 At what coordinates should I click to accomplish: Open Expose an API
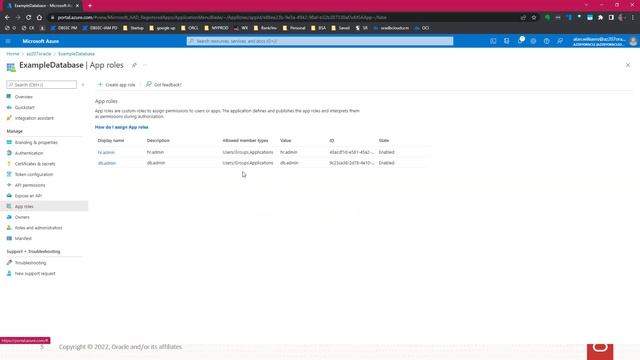click(28, 196)
